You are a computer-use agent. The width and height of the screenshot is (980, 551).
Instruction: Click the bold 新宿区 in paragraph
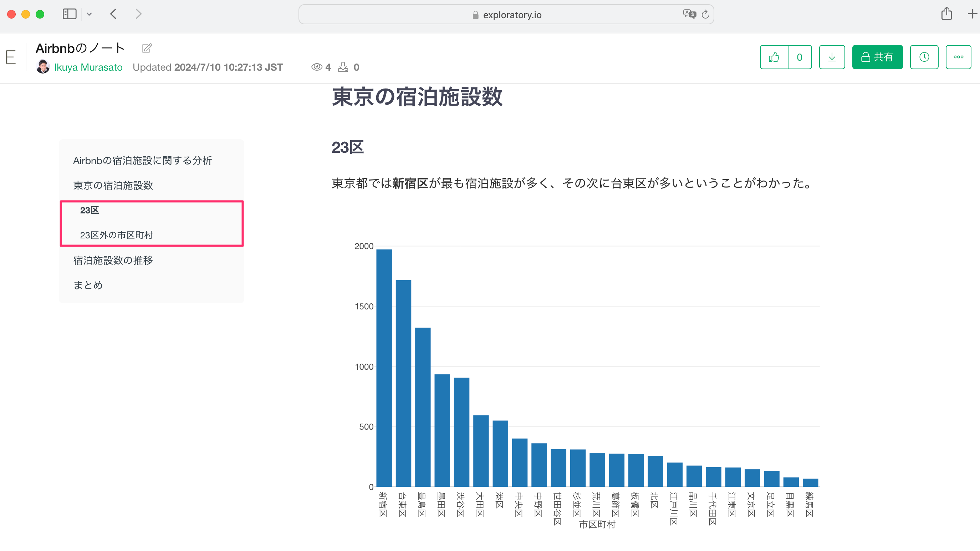click(410, 183)
